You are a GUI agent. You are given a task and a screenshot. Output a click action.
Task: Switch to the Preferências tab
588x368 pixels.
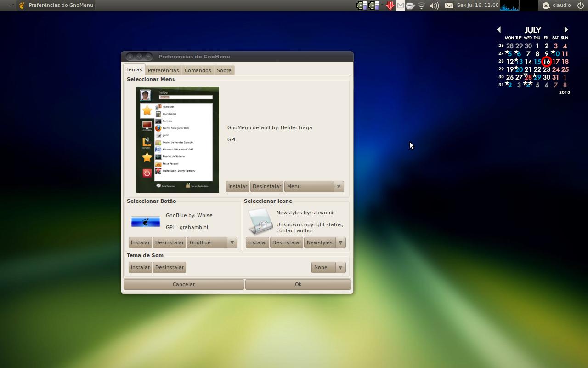[163, 70]
